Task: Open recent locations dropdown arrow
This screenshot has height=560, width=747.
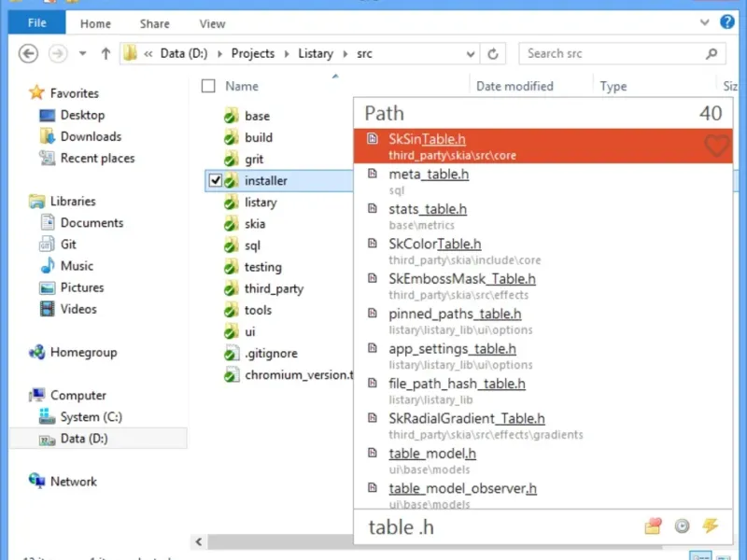Action: 82,53
